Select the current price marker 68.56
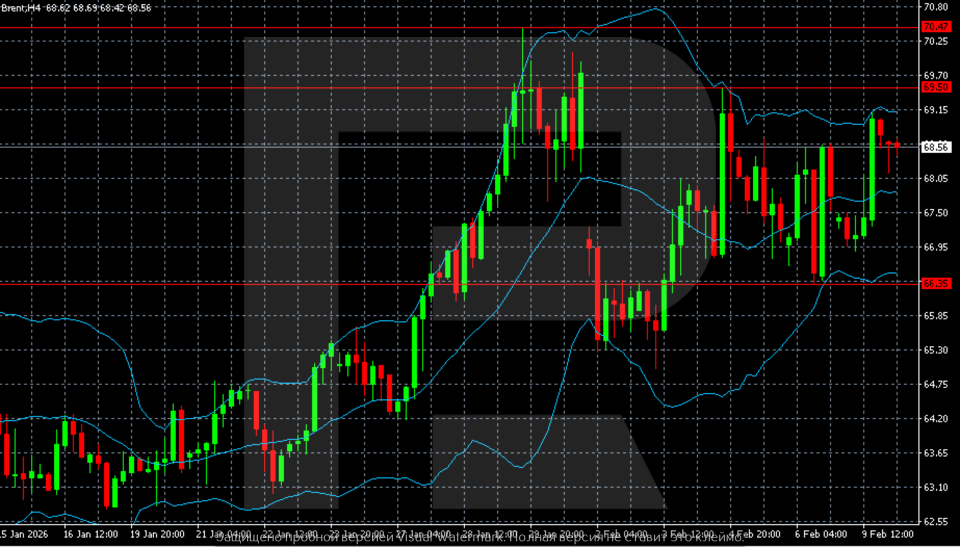Image resolution: width=960 pixels, height=547 pixels. [936, 147]
